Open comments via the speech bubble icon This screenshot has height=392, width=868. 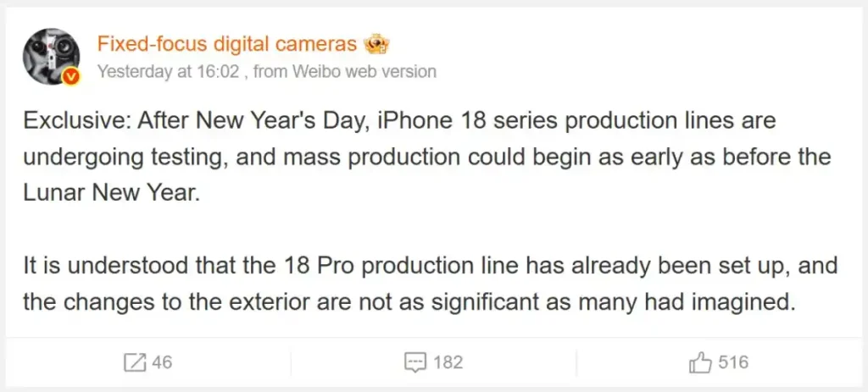tap(415, 363)
